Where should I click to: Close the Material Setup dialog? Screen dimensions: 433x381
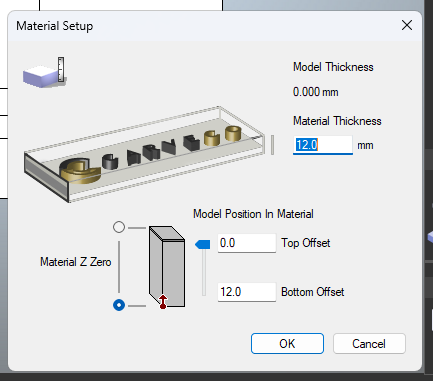[x=407, y=25]
